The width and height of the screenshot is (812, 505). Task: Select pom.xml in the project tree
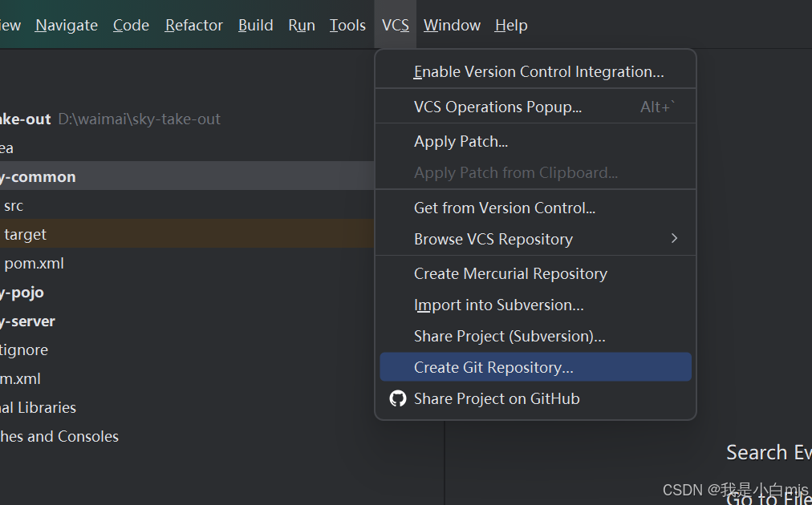pos(34,263)
